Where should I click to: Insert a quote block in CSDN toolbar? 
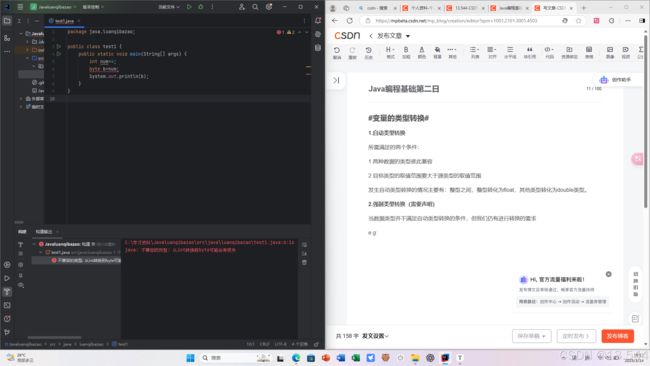(x=529, y=52)
